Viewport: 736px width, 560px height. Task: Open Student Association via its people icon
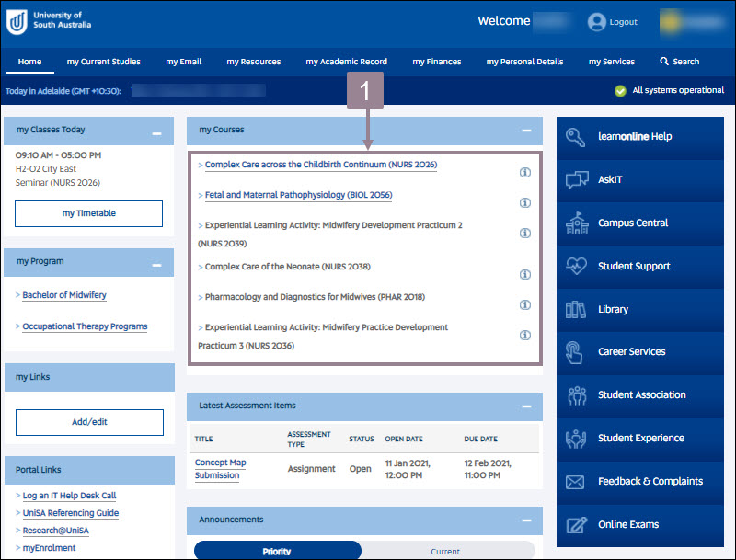pos(575,395)
